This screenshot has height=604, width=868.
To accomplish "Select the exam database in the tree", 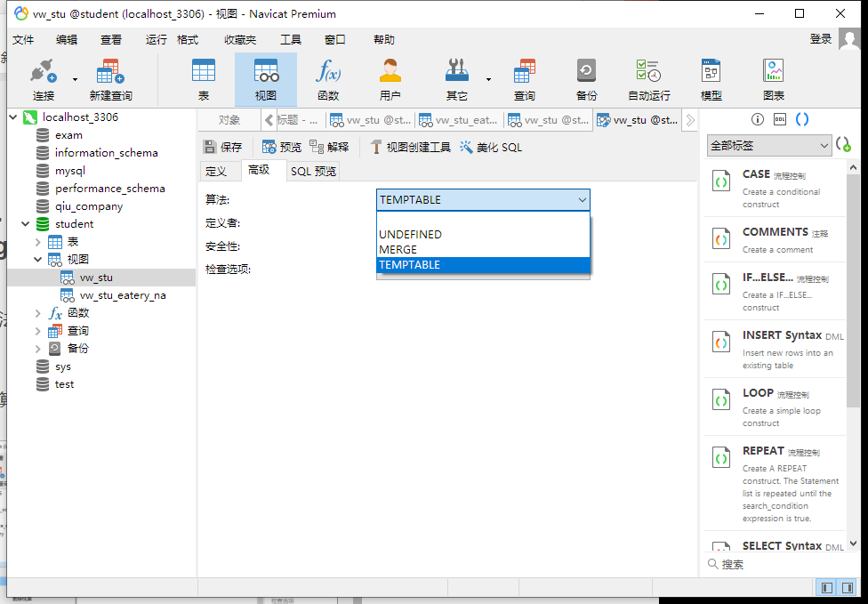I will (68, 135).
